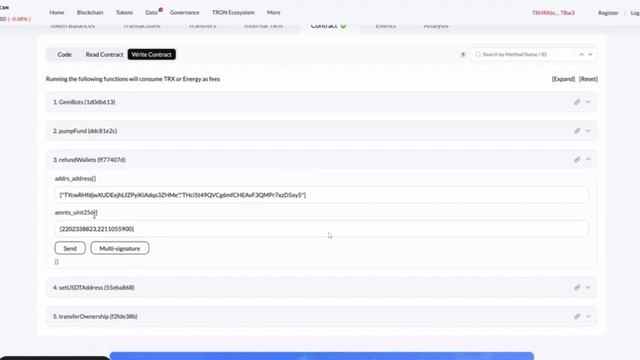Click the Data menu red notification dot
Viewport: 640px width, 360px height.
160,9
